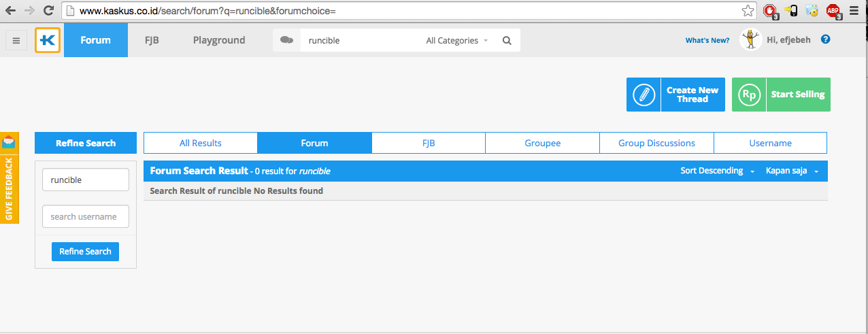Click the runcible keyword field in Refine Search
The image size is (868, 334).
pyautogui.click(x=86, y=180)
